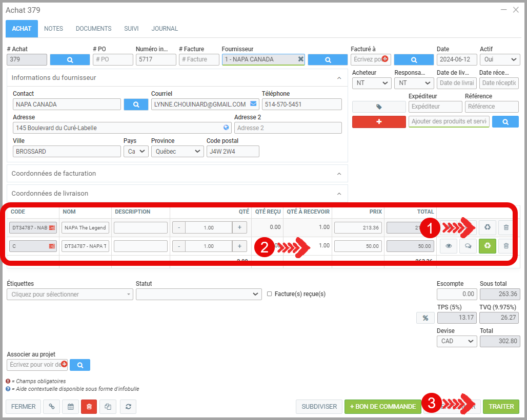The image size is (527, 420).
Task: Check the Facture(s) reçue(s) checkbox
Action: click(x=270, y=294)
